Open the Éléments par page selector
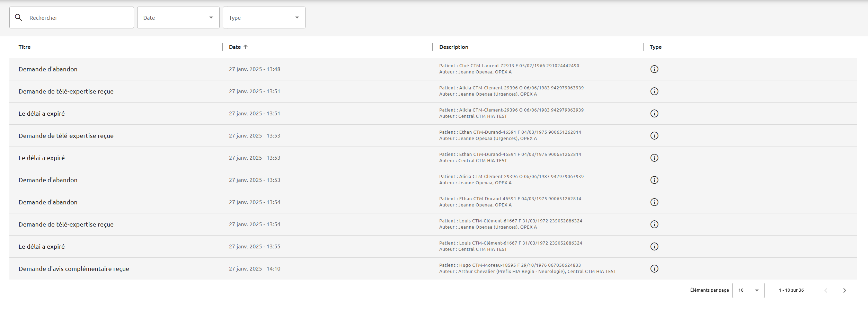 pos(748,290)
